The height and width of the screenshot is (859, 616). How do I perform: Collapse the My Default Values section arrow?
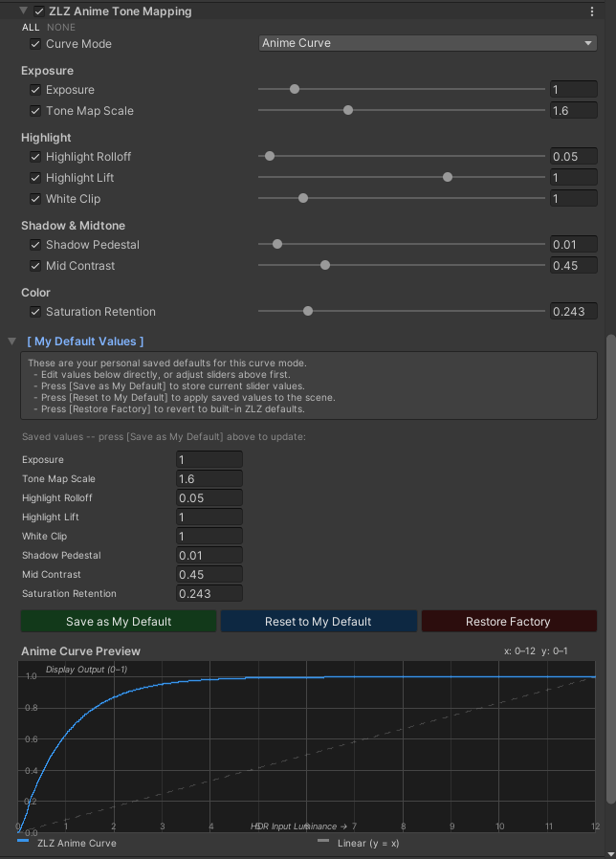[12, 341]
